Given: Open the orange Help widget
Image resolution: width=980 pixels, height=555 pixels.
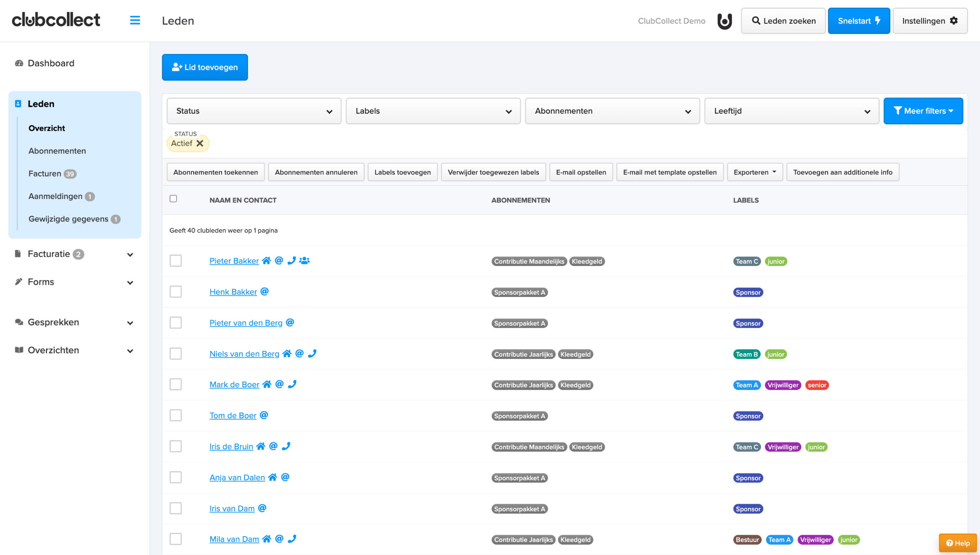Looking at the screenshot, I should pyautogui.click(x=958, y=543).
